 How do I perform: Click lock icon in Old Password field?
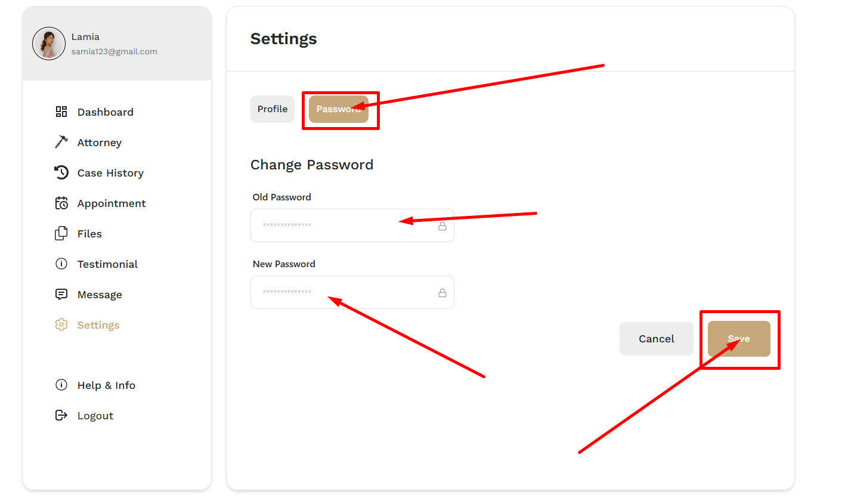442,226
